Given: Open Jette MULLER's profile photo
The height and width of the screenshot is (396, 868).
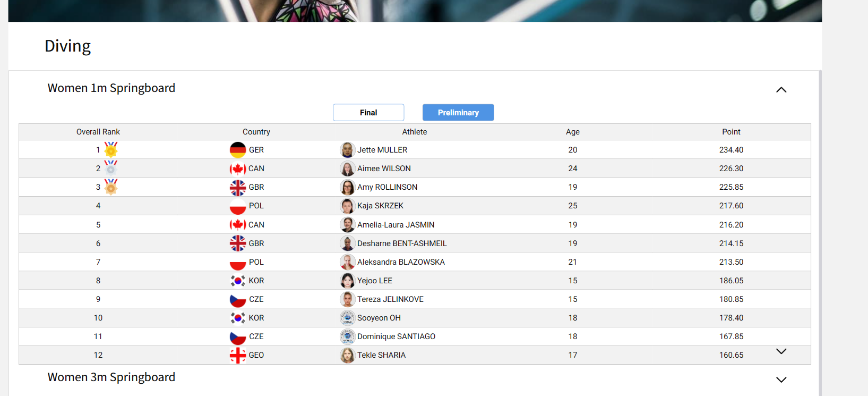Looking at the screenshot, I should coord(348,150).
